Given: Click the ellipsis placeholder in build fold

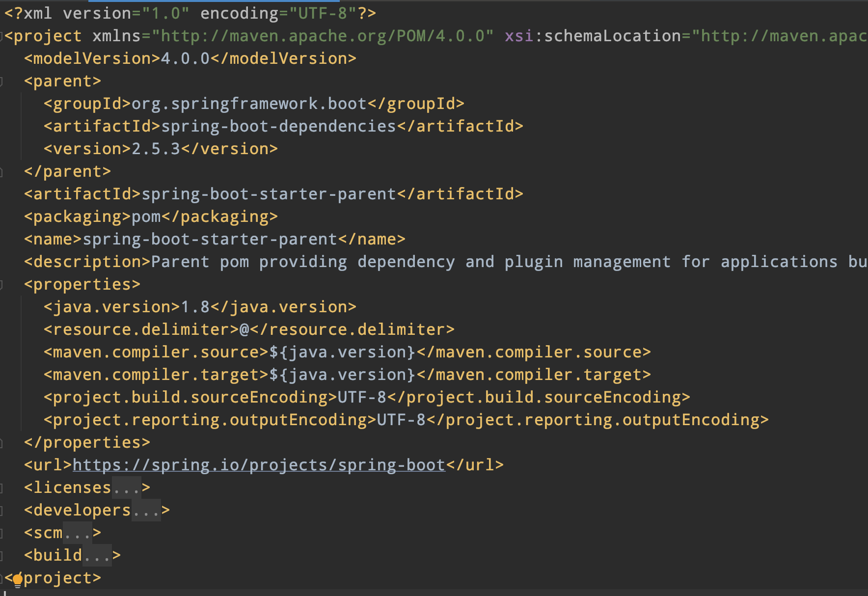Looking at the screenshot, I should click(x=97, y=555).
